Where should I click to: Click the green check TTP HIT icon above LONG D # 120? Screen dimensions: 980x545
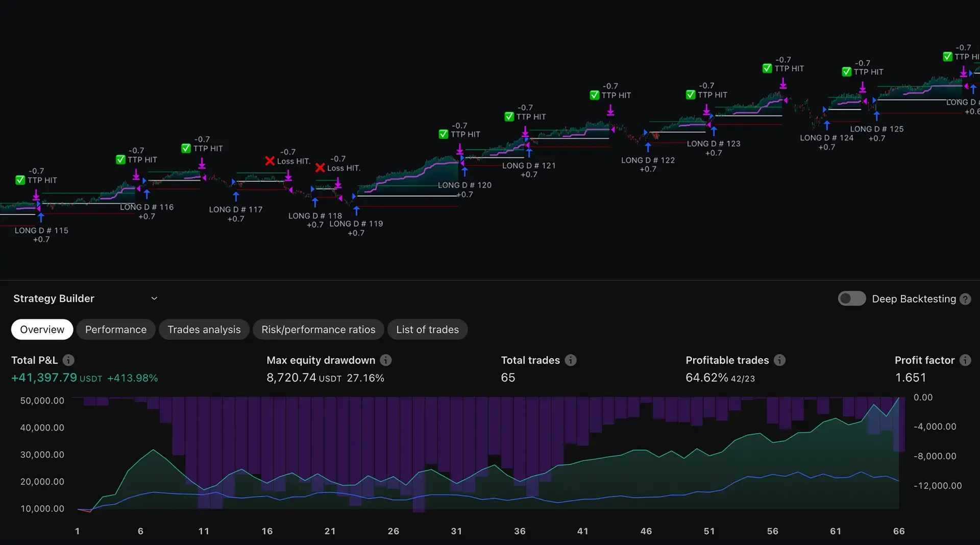tap(444, 134)
